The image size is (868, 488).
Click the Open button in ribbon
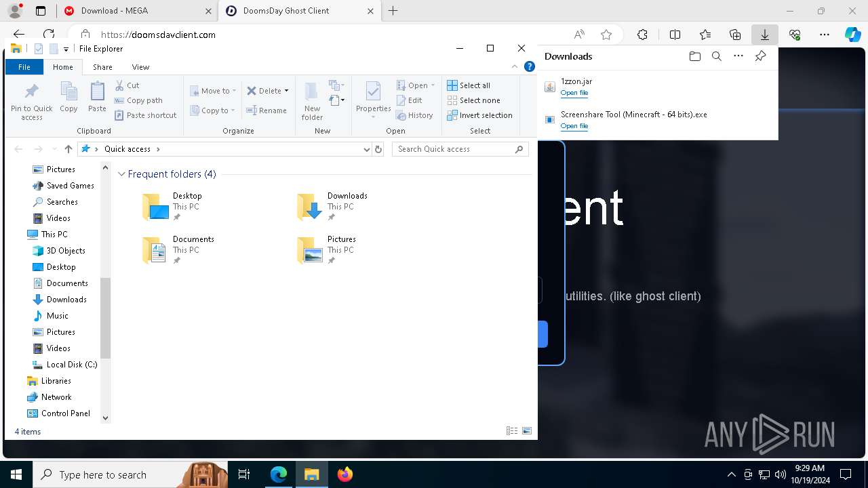pos(416,85)
